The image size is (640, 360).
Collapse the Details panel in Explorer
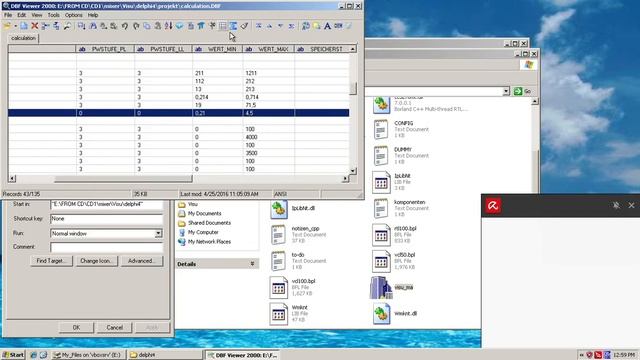[x=252, y=264]
